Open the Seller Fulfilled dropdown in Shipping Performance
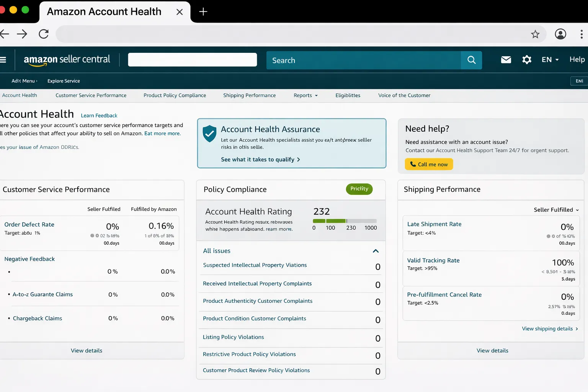This screenshot has height=392, width=588. (556, 210)
